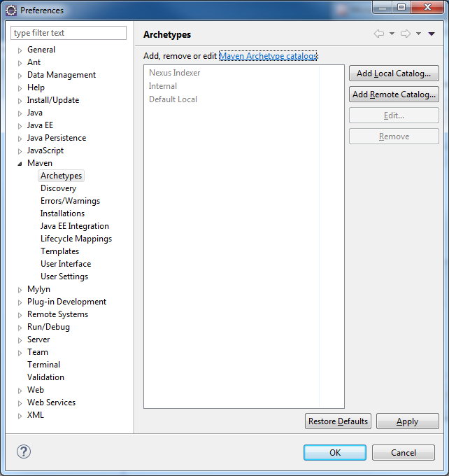The height and width of the screenshot is (476, 449).
Task: Go to Errors/Warnings preferences
Action: 70,201
